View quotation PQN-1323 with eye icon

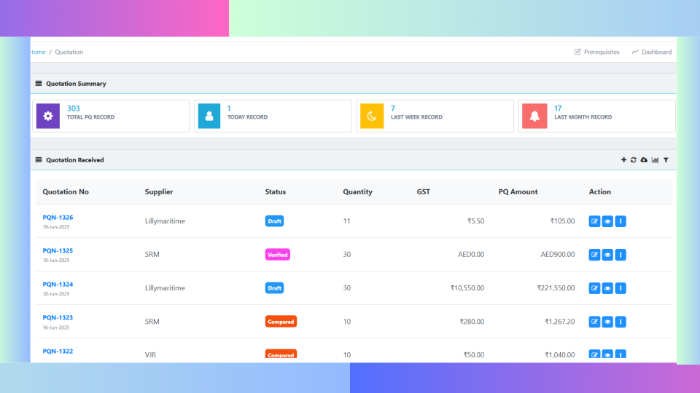tap(607, 322)
